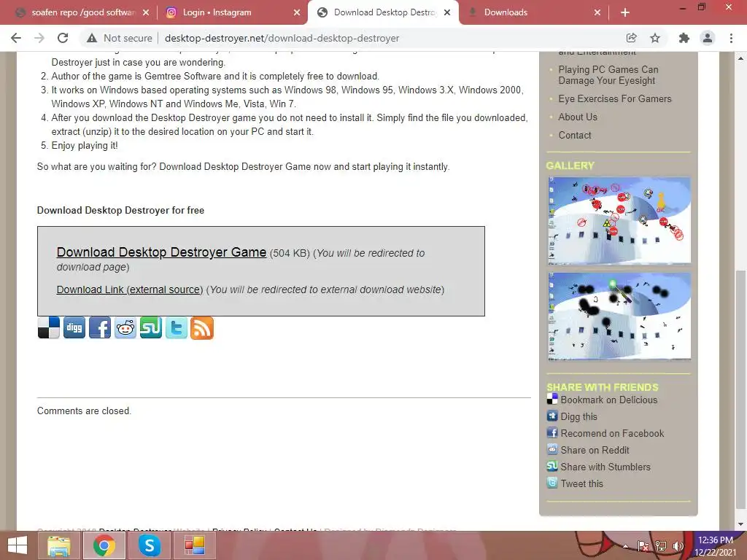Open the Extensions puzzle icon

click(x=684, y=38)
